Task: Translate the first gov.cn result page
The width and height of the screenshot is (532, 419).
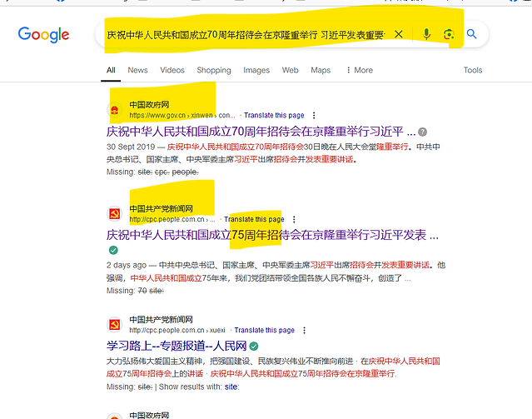Action: coord(274,115)
